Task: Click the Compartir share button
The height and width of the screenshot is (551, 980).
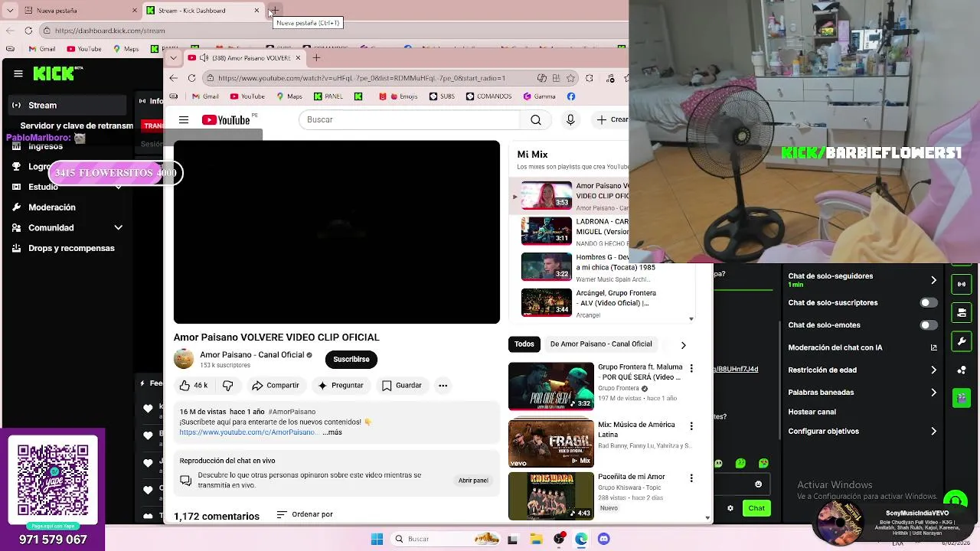Action: 276,386
